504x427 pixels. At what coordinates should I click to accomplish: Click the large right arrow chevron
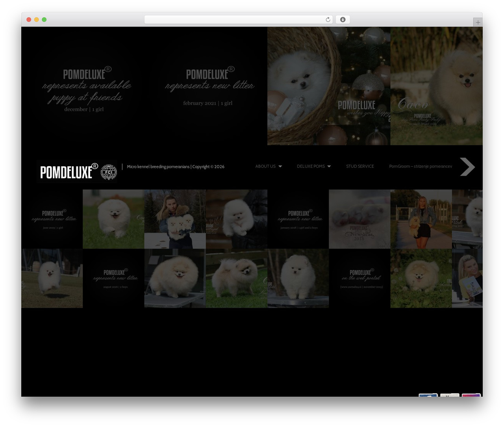467,167
